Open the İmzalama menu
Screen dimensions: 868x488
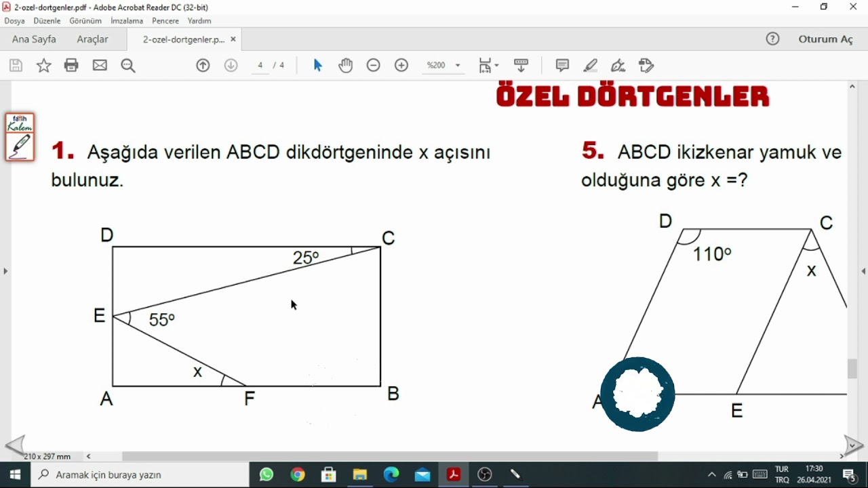coord(127,21)
